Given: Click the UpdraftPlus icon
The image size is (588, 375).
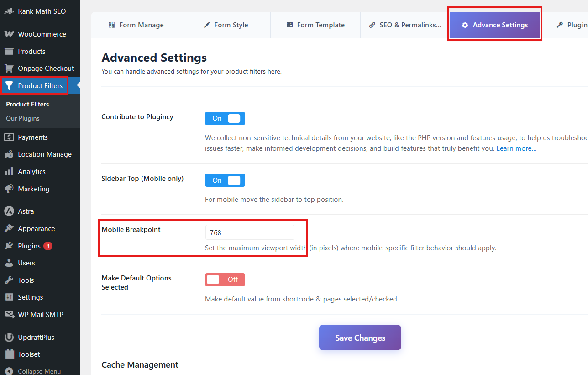Looking at the screenshot, I should [x=9, y=338].
